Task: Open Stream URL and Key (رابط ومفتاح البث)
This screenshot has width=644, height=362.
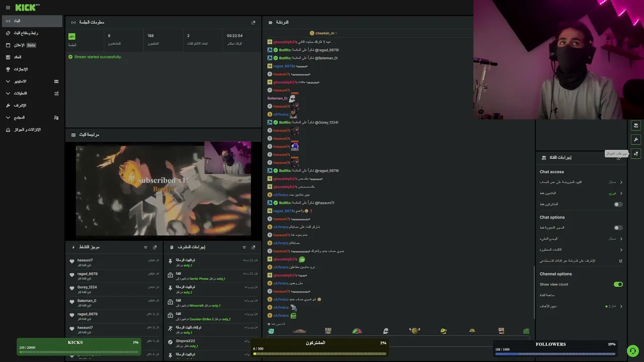Action: [x=32, y=33]
